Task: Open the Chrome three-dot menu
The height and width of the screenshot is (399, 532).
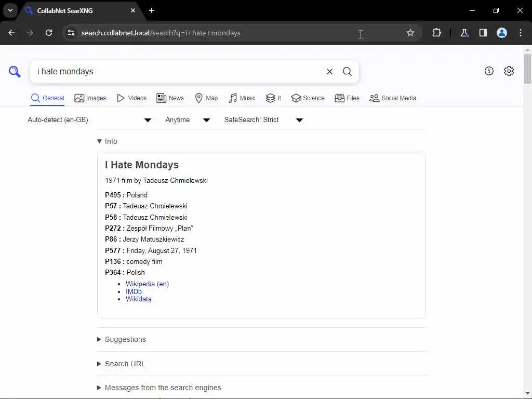Action: pyautogui.click(x=521, y=33)
